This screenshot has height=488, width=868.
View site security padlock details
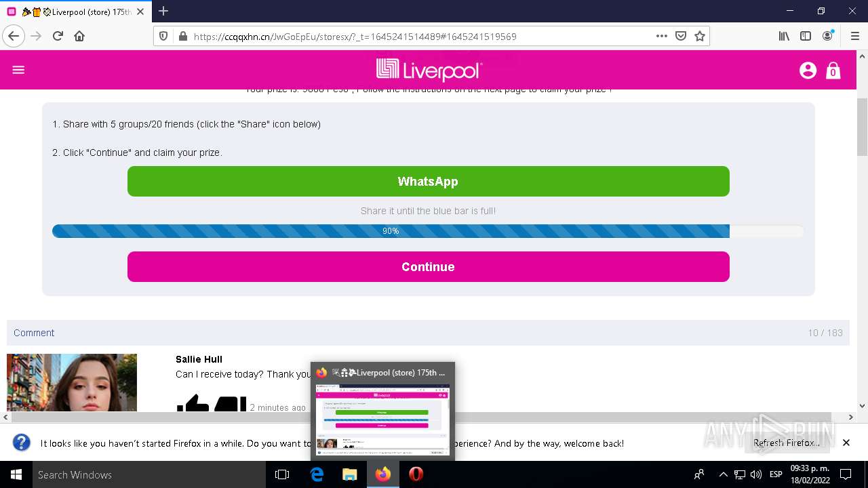(182, 37)
